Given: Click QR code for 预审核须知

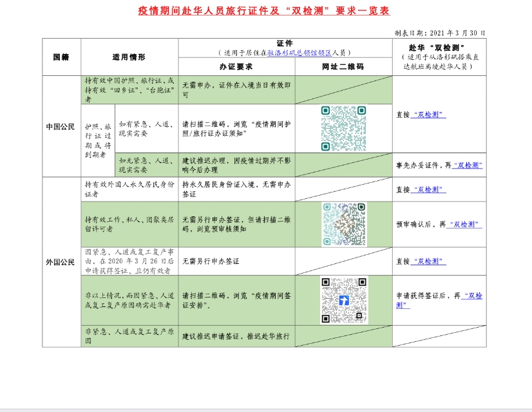Looking at the screenshot, I should tap(344, 225).
